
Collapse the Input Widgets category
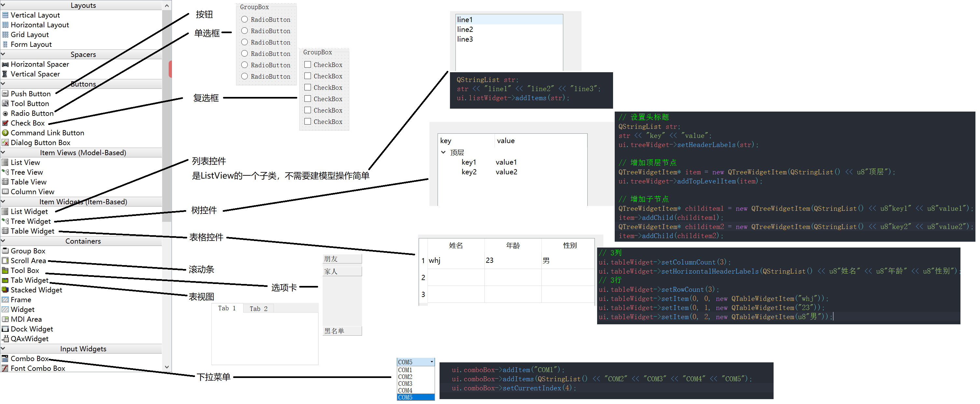pyautogui.click(x=3, y=348)
